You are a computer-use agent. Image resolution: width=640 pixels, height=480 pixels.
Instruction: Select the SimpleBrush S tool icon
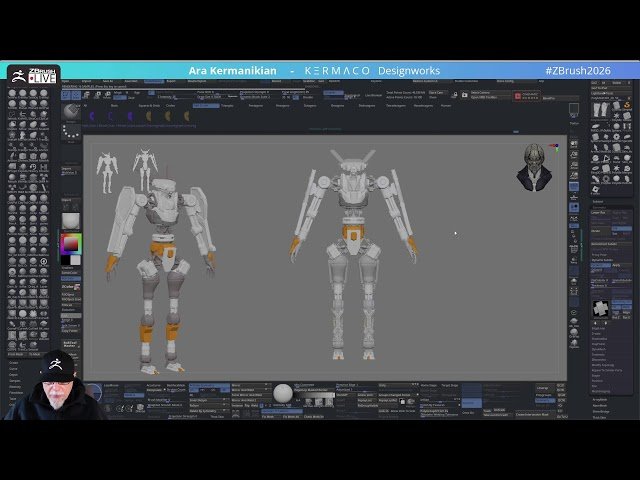coord(627,107)
